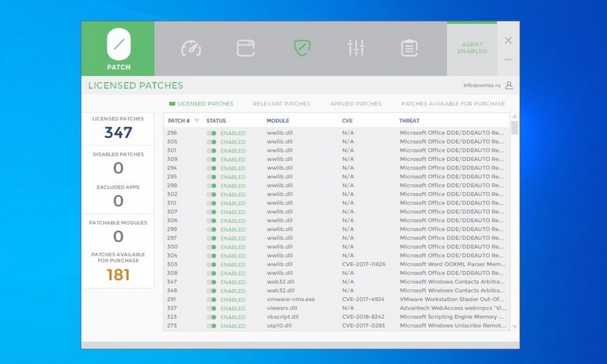Switch off patch 309
Screen dimensions: 607x364
211,159
